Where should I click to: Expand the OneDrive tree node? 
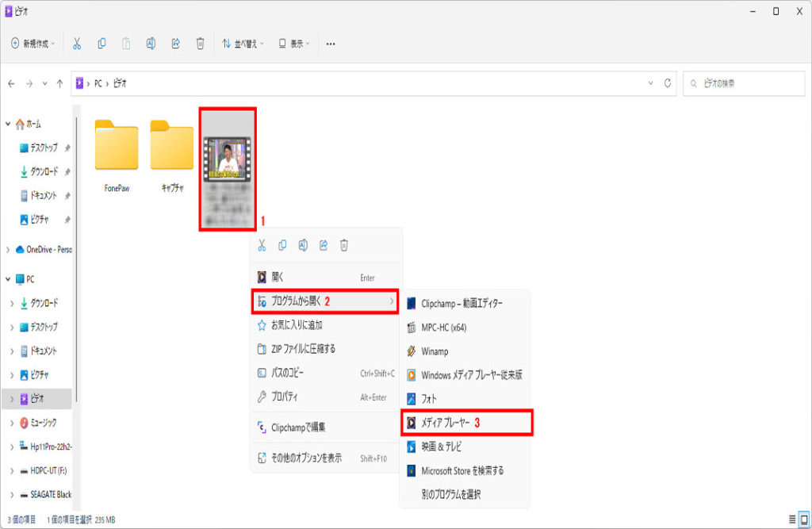[x=9, y=249]
